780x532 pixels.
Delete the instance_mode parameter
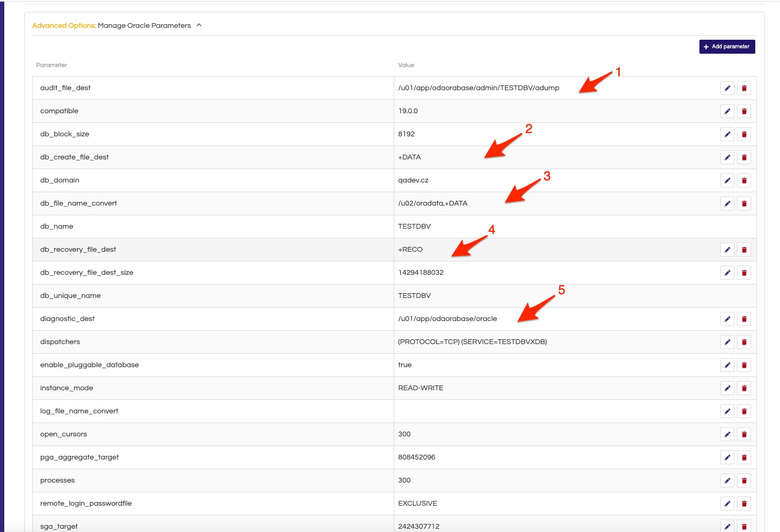pos(743,388)
